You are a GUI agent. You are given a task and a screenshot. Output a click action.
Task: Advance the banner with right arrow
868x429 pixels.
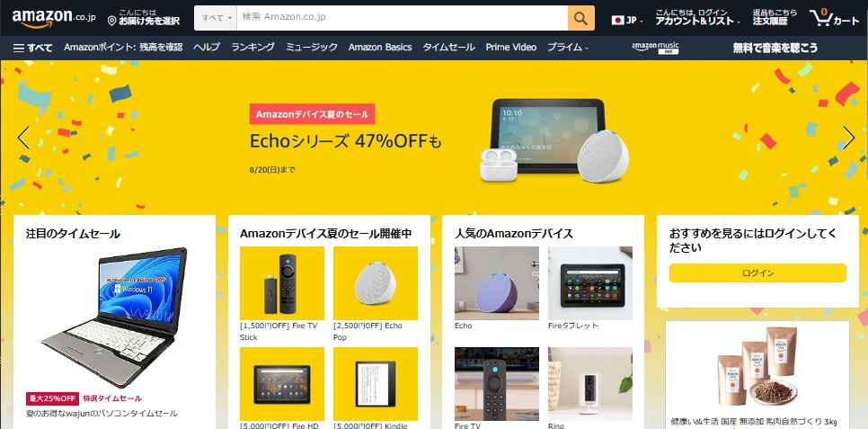[848, 138]
